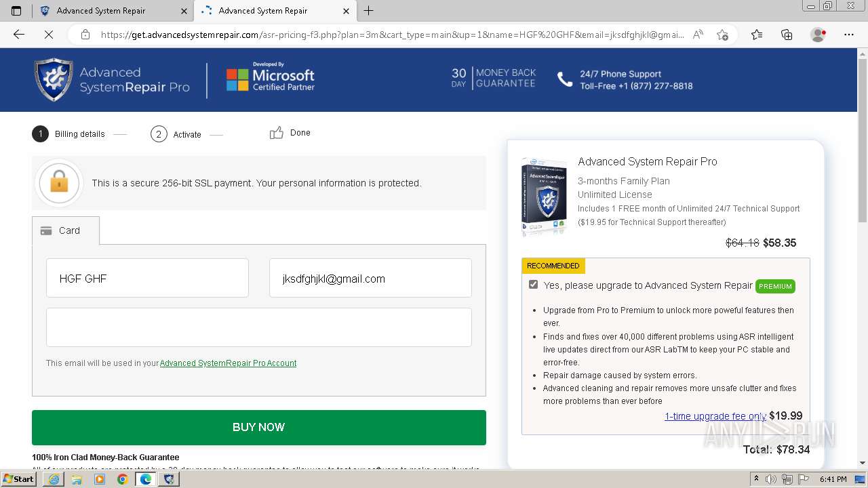
Task: Open Advanced SystemRepair Pro Account link
Action: [x=228, y=363]
